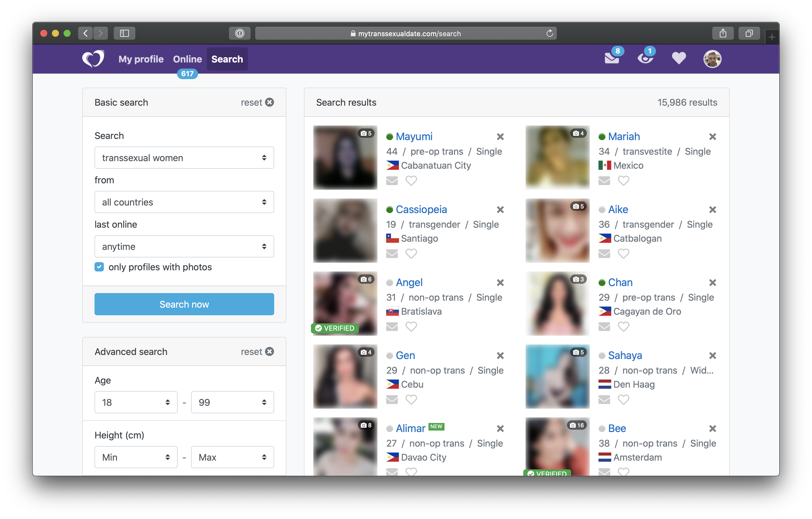
Task: Open the transsexual women search dropdown
Action: coord(184,158)
